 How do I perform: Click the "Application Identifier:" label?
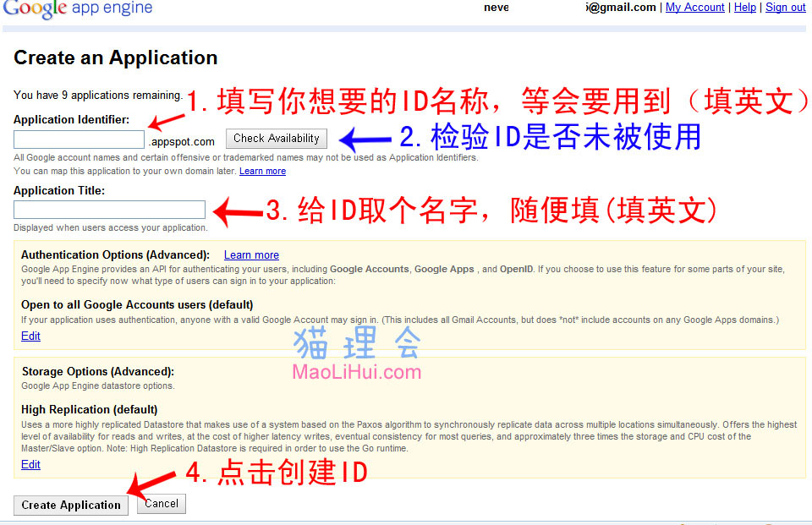coord(71,119)
